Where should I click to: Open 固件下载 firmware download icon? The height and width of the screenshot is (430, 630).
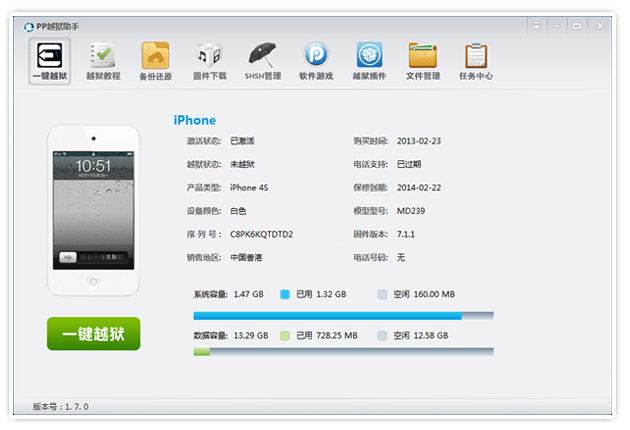pyautogui.click(x=209, y=61)
